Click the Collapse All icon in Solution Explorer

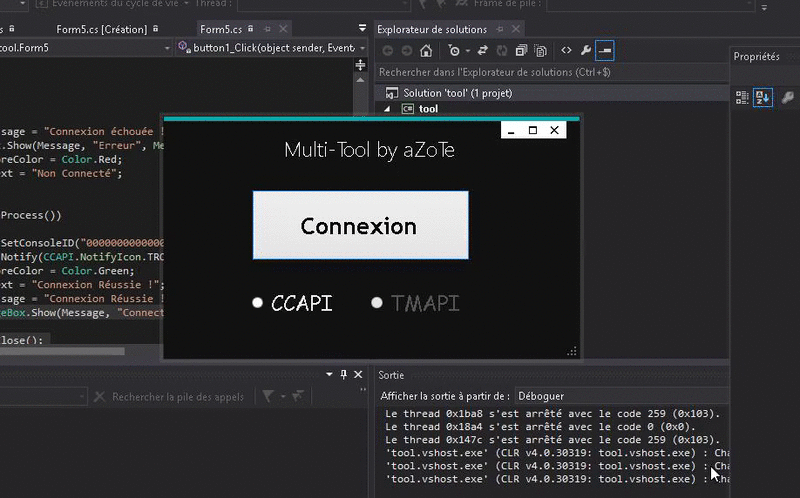(521, 51)
